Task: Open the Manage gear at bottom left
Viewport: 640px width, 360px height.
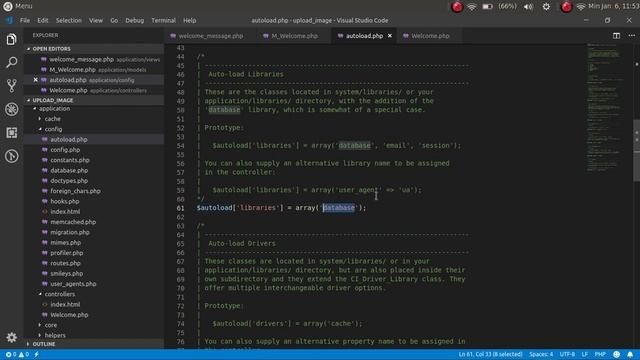Action: click(x=11, y=337)
